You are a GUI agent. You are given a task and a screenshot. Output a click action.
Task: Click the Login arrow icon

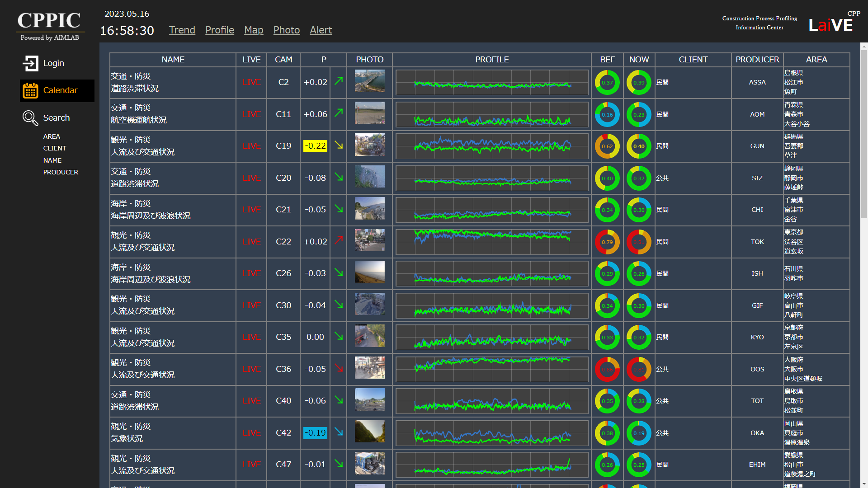(x=30, y=63)
